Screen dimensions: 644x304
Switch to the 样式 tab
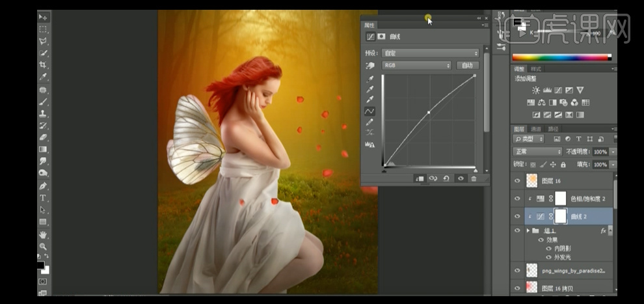[535, 69]
